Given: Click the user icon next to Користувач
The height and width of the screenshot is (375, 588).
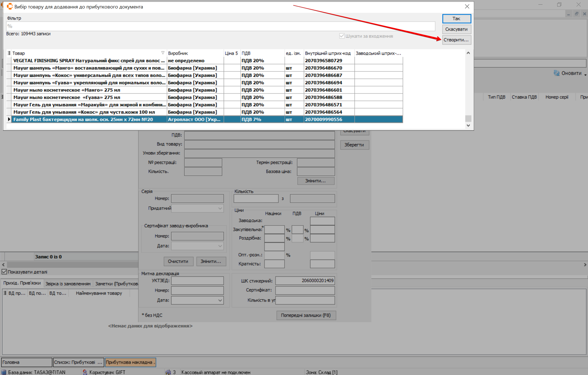Looking at the screenshot, I should pos(85,372).
